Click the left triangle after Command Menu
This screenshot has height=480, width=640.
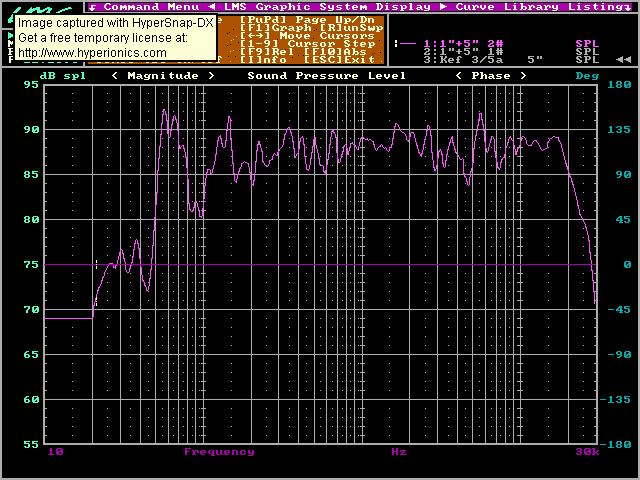tap(211, 7)
